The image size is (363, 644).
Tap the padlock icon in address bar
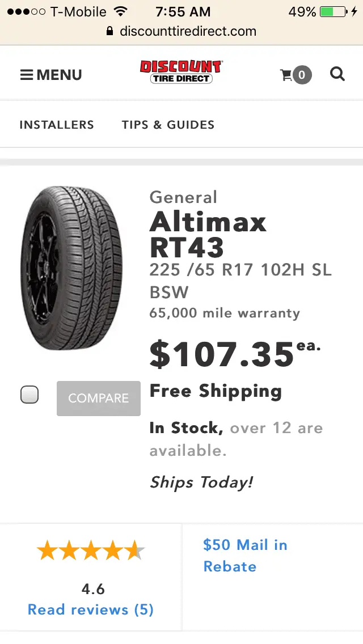click(x=110, y=31)
